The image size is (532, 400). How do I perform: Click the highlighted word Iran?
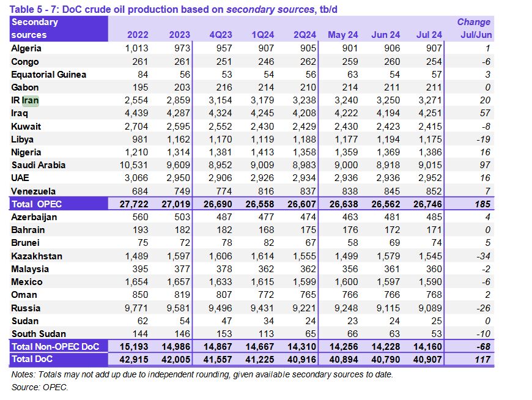(30, 100)
